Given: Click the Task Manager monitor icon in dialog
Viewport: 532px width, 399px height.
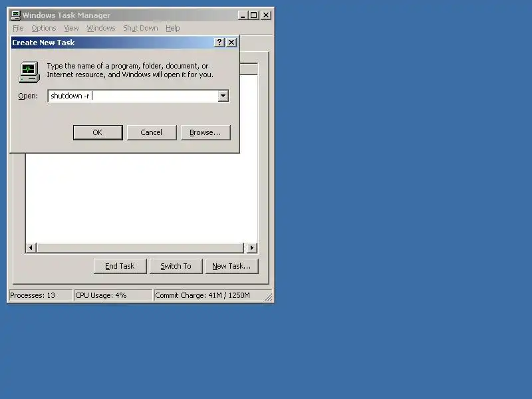Looking at the screenshot, I should [29, 72].
